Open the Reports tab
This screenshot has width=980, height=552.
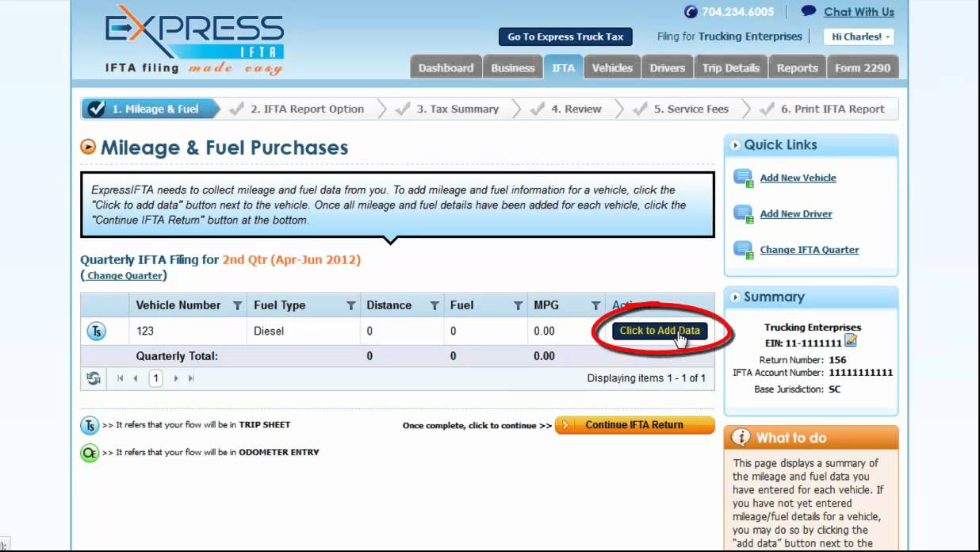pyautogui.click(x=797, y=67)
